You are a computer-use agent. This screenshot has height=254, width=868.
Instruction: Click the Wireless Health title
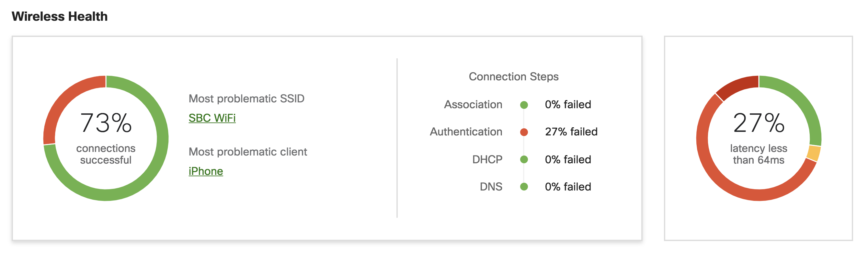pyautogui.click(x=60, y=16)
